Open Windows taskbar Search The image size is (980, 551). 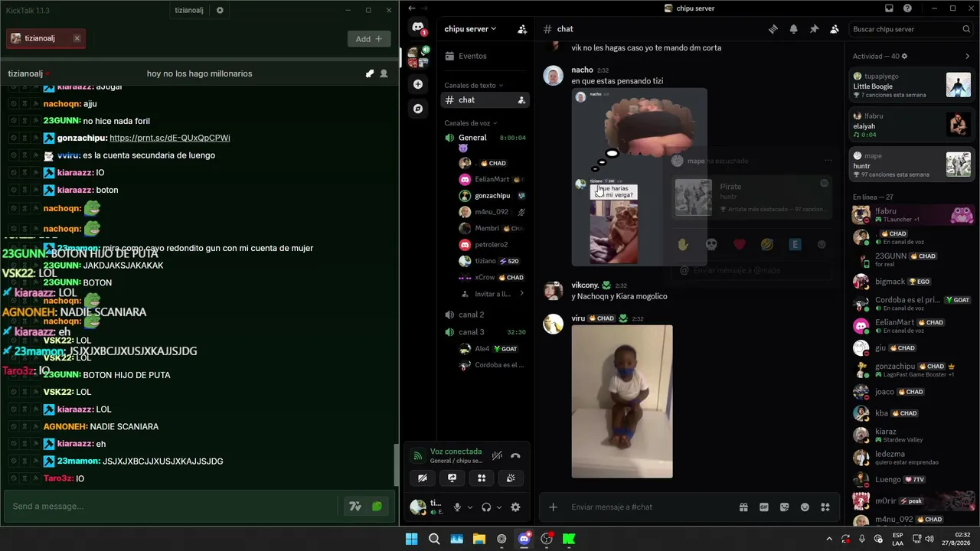click(434, 539)
